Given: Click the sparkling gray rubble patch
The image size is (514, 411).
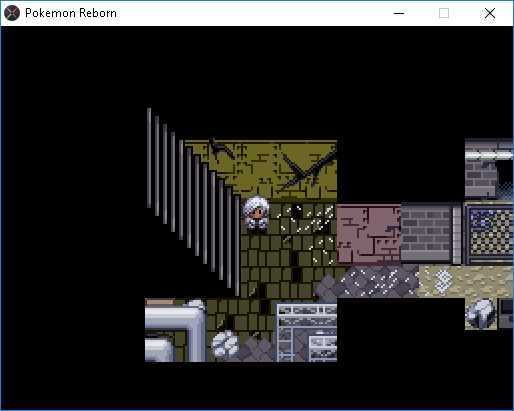Looking at the screenshot, I should 377,282.
